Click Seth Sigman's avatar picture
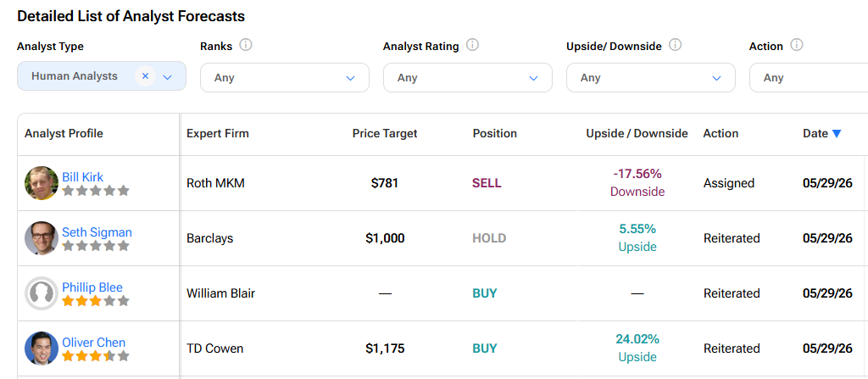This screenshot has height=379, width=868. [x=42, y=238]
